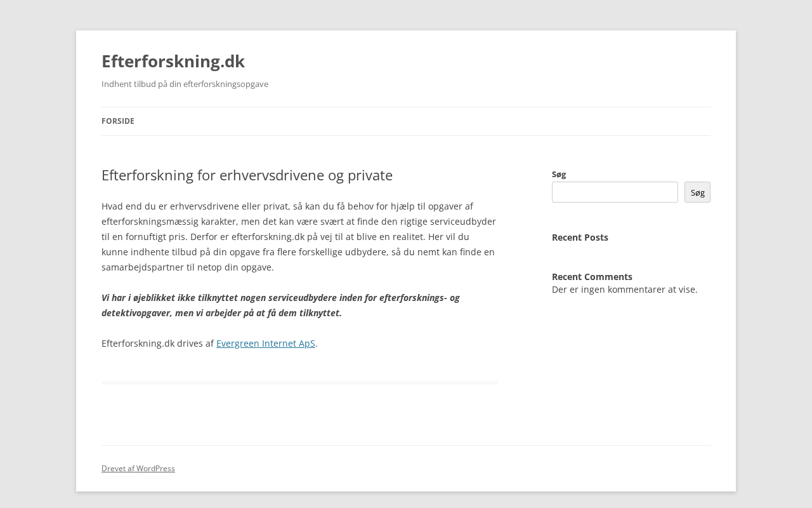The height and width of the screenshot is (508, 812).
Task: Click the footer divider above the WordPress link
Action: coord(406,446)
